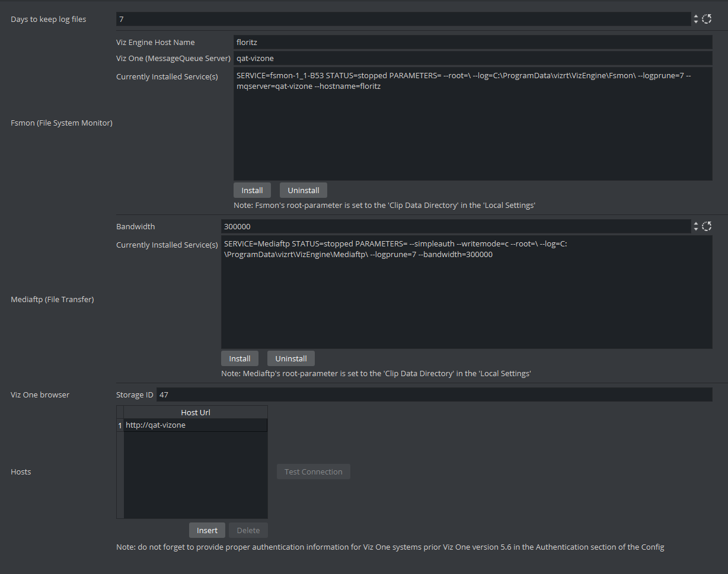Click Install button for Fsmon service

(252, 190)
